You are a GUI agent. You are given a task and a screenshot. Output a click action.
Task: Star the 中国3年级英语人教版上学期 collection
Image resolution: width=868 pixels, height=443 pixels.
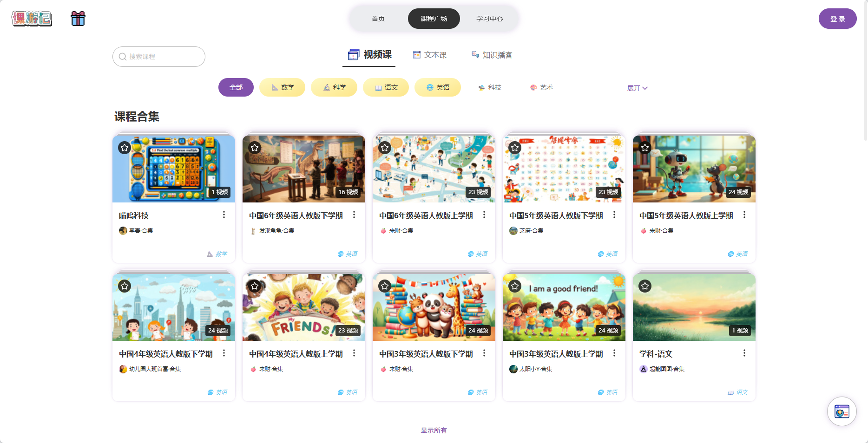[x=515, y=286]
